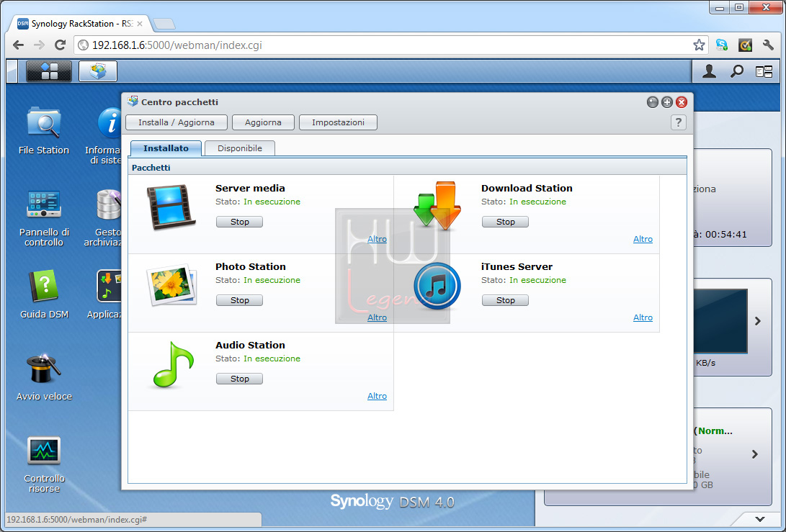Click the Download Station package icon
786x532 pixels.
tap(437, 206)
